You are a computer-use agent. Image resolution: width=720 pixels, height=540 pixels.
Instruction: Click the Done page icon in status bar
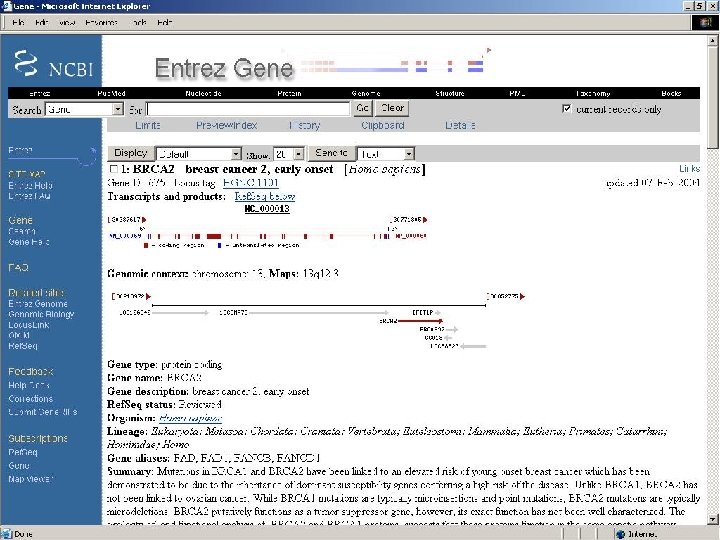click(7, 534)
